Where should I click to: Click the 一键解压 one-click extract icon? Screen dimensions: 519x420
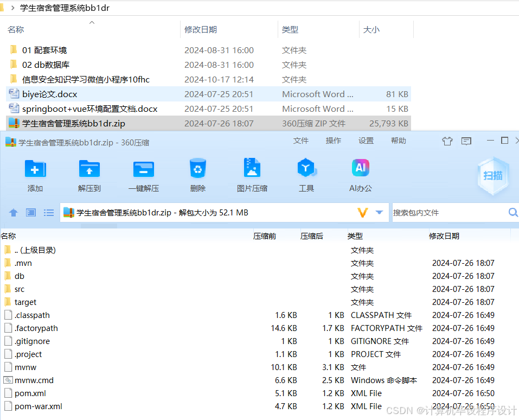[x=143, y=174]
